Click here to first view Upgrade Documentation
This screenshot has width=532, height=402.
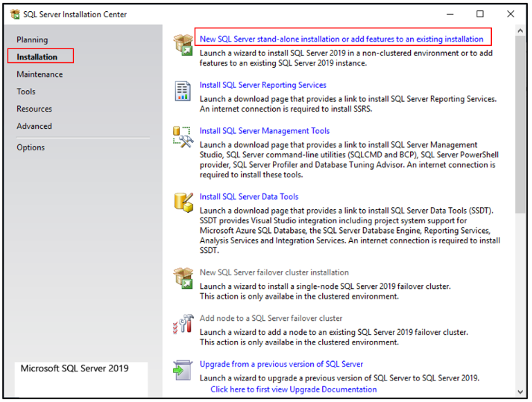coord(294,389)
